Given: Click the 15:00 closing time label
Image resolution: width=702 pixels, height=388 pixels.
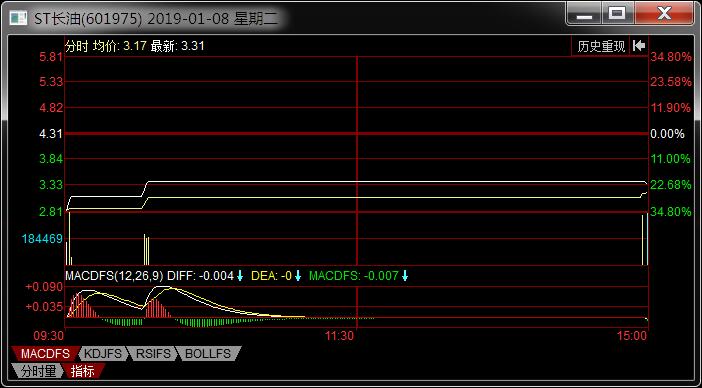Looking at the screenshot, I should coord(632,336).
